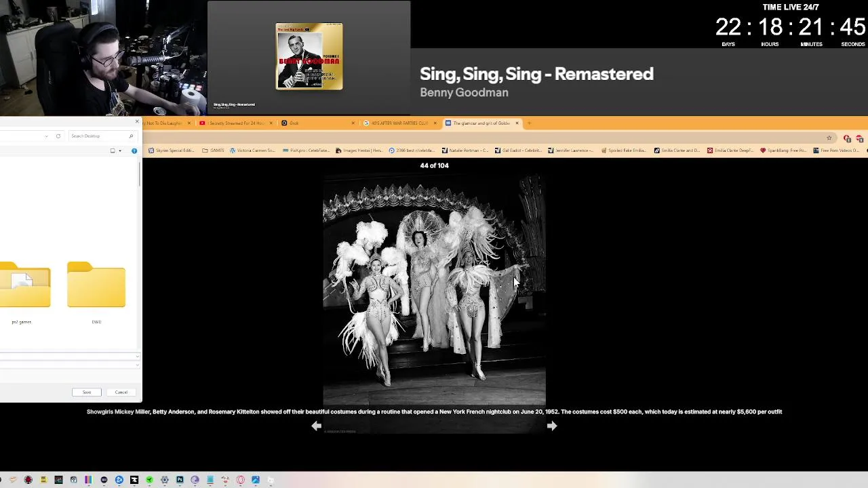Go to the previous slideshow photo arrow
Screen dimensions: 868x488
[x=316, y=426]
